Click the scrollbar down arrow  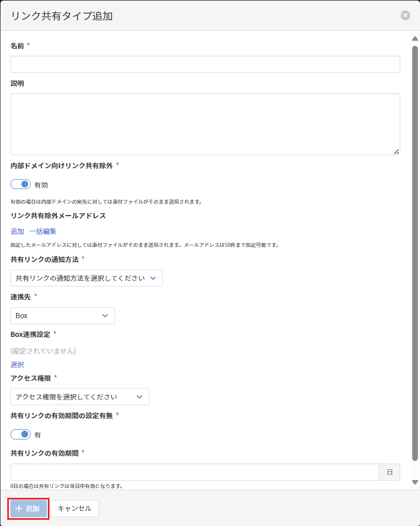click(415, 482)
